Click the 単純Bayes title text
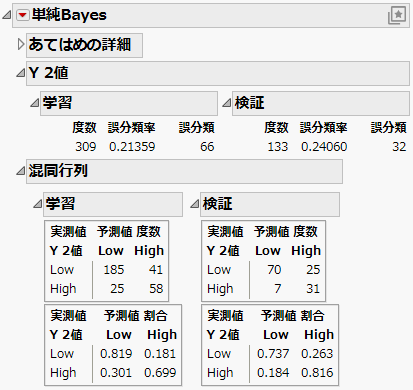Screen dimensions: 413x390 pyautogui.click(x=69, y=15)
